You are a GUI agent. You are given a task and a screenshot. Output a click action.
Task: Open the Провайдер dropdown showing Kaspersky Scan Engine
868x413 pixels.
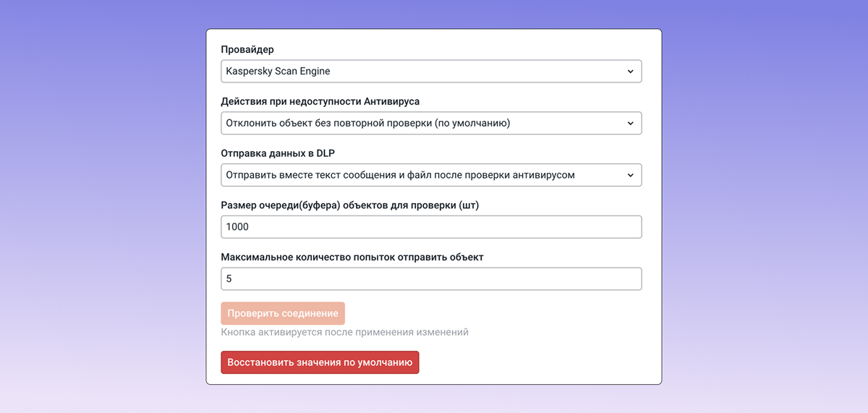430,72
